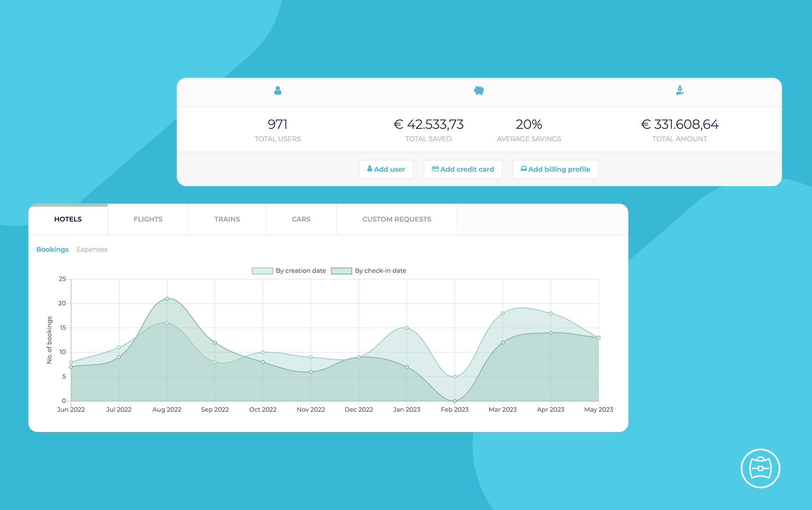Click the Jan 2023 creation point at 15
Image resolution: width=812 pixels, height=510 pixels.
point(407,328)
